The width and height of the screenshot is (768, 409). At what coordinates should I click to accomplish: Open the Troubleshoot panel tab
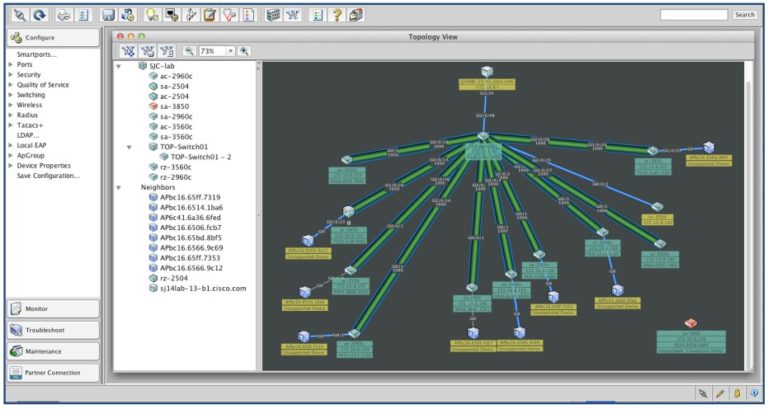(x=53, y=330)
